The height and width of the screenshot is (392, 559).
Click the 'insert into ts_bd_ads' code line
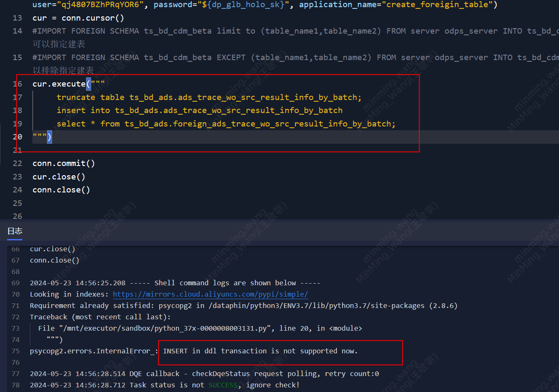(x=199, y=110)
